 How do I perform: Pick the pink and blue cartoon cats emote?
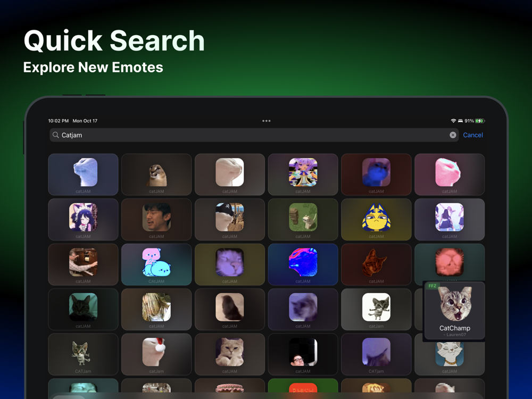pos(156,264)
